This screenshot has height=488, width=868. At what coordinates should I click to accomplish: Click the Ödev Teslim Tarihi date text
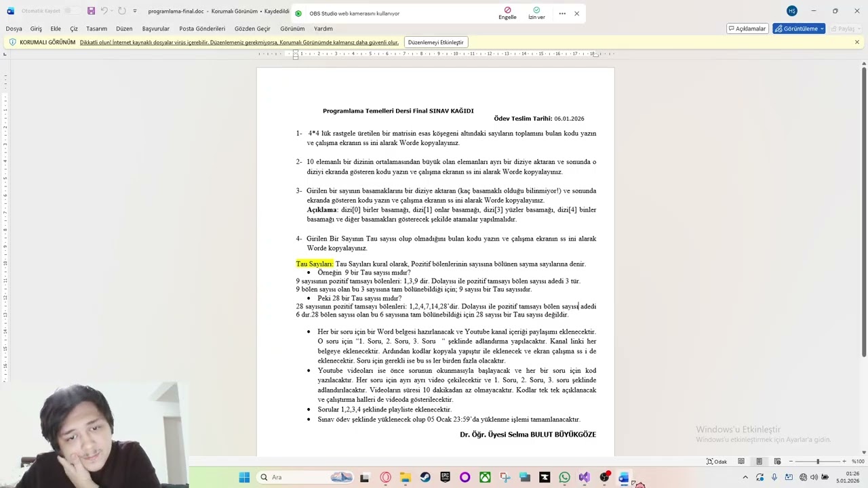coord(538,119)
